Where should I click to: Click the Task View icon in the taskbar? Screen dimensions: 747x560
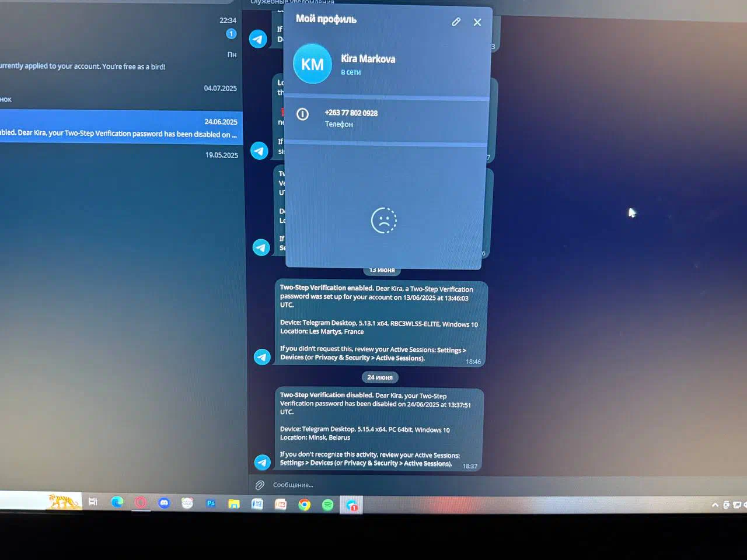[x=93, y=502]
